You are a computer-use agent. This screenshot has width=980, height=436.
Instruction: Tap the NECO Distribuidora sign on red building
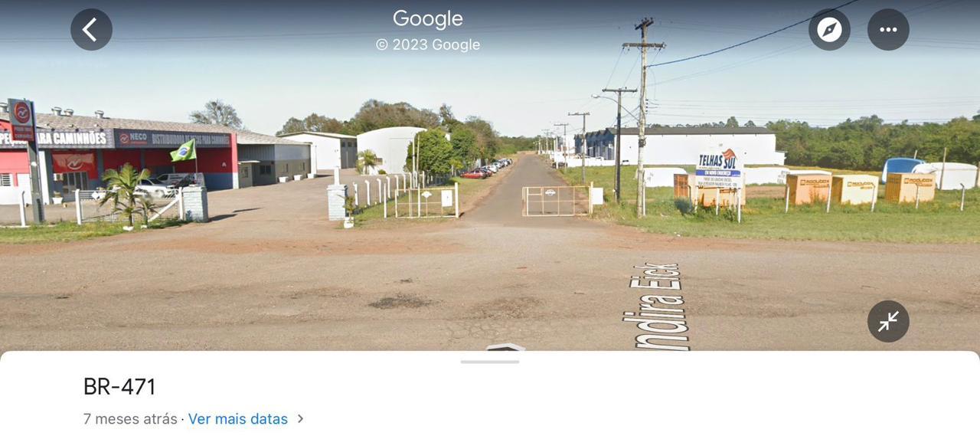(173, 139)
